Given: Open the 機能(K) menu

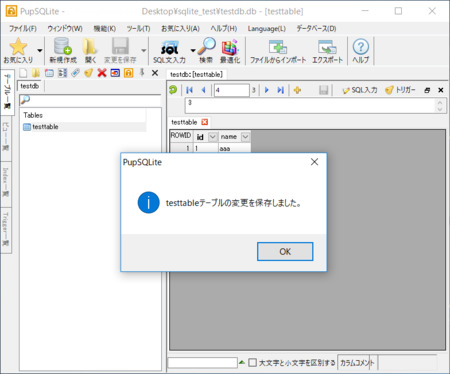Looking at the screenshot, I should coord(105,29).
